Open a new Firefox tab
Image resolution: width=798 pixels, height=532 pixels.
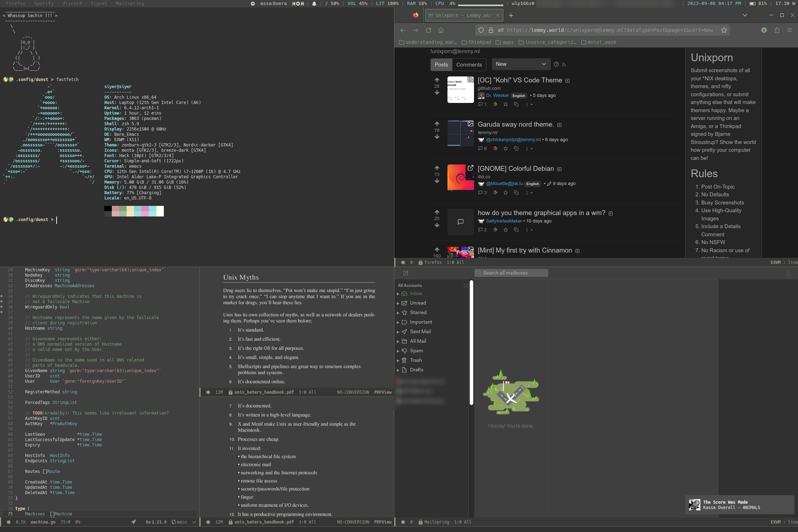pyautogui.click(x=511, y=15)
